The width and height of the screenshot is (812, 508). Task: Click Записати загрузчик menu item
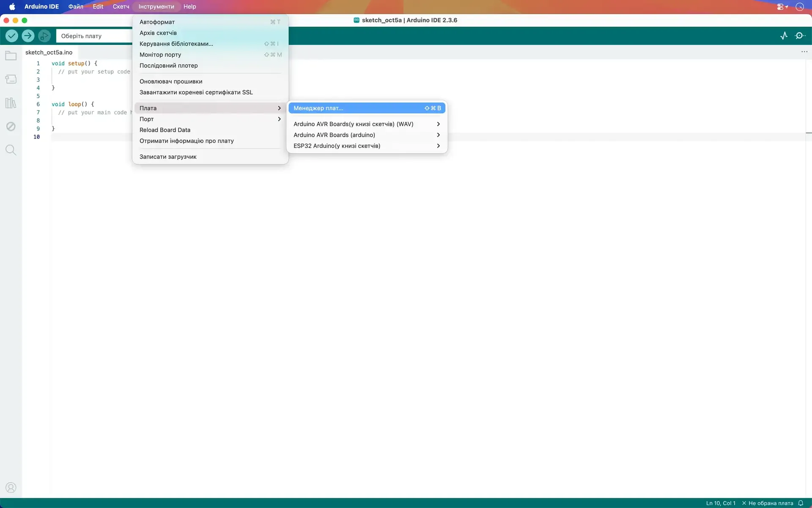[x=168, y=157]
